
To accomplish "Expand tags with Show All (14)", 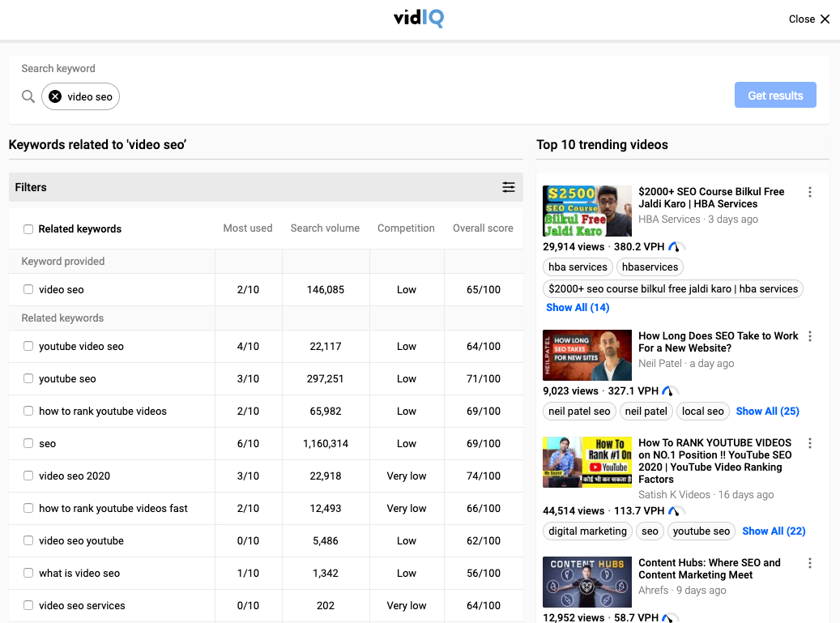I will point(578,307).
